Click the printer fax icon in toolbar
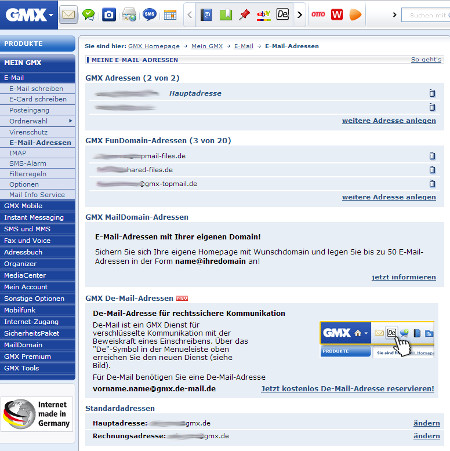The height and width of the screenshot is (451, 450). (x=129, y=15)
